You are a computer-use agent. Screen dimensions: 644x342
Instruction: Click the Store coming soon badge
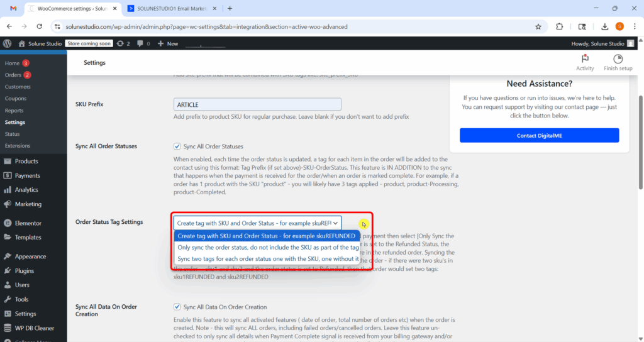89,43
